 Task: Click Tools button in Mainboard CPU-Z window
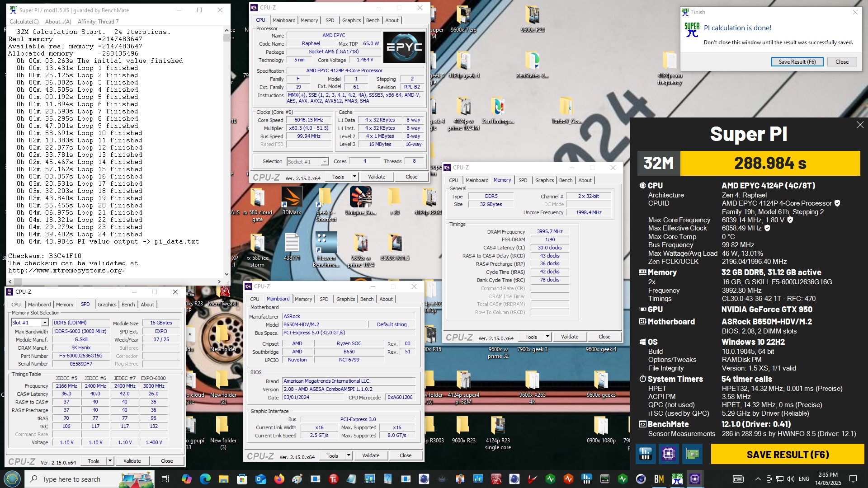click(332, 455)
